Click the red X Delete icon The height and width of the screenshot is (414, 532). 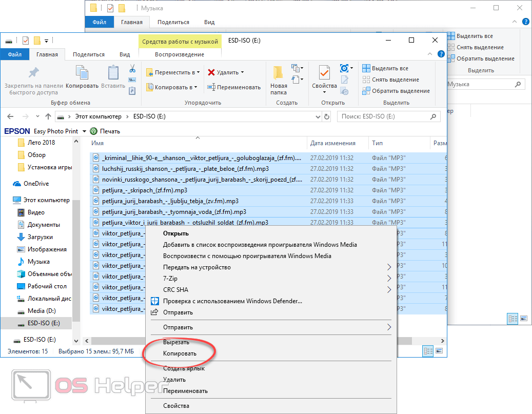[211, 72]
